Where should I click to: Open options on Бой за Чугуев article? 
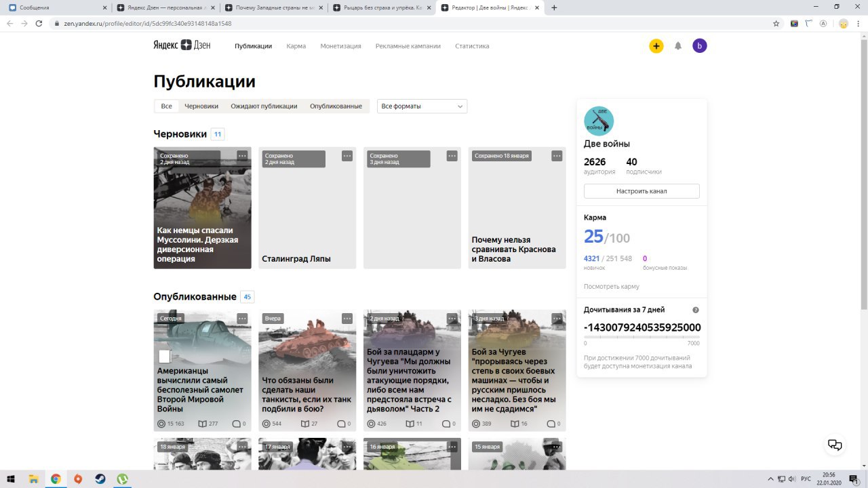[x=557, y=319]
